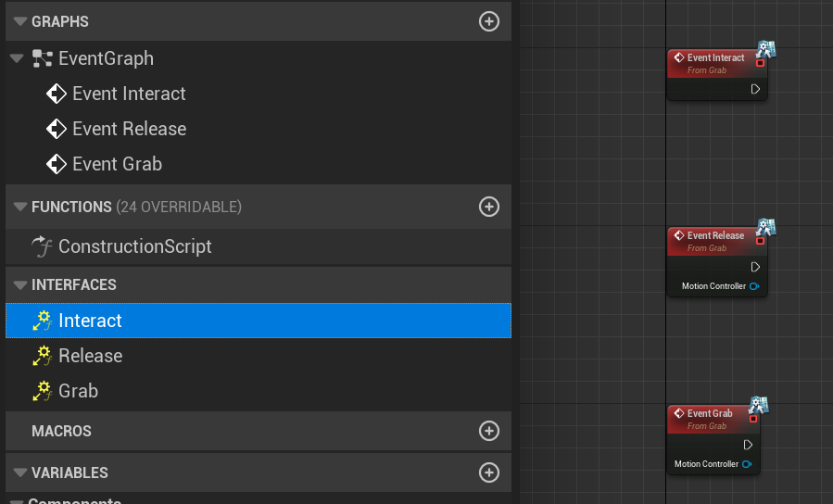This screenshot has height=504, width=833.
Task: Collapse the EventGraph tree node
Action: click(x=17, y=58)
